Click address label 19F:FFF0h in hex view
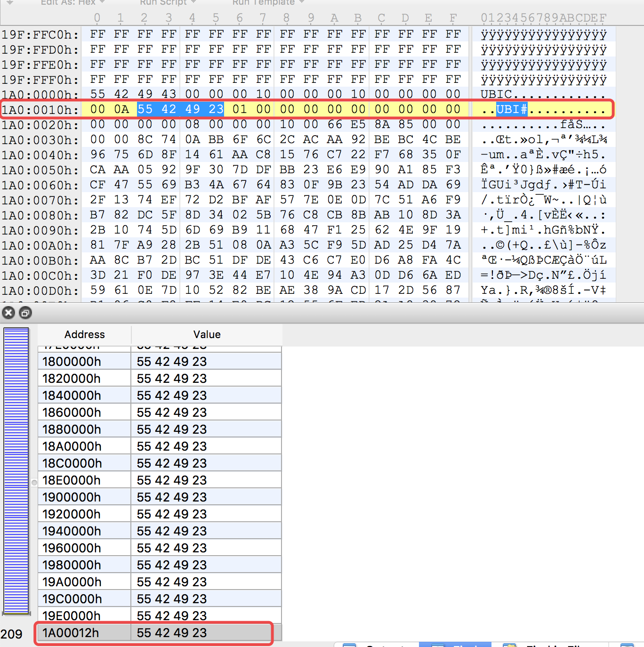Screen dimensions: 644x647 point(40,80)
